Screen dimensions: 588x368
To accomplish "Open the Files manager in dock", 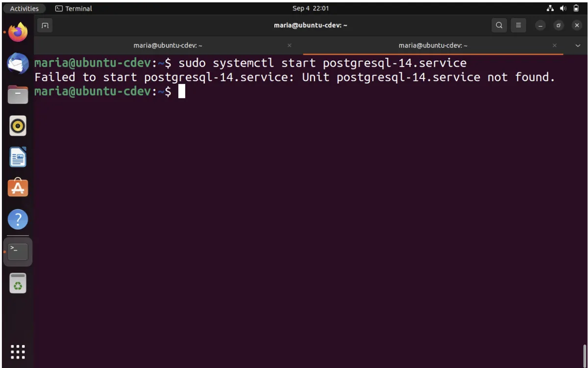I will [x=18, y=95].
